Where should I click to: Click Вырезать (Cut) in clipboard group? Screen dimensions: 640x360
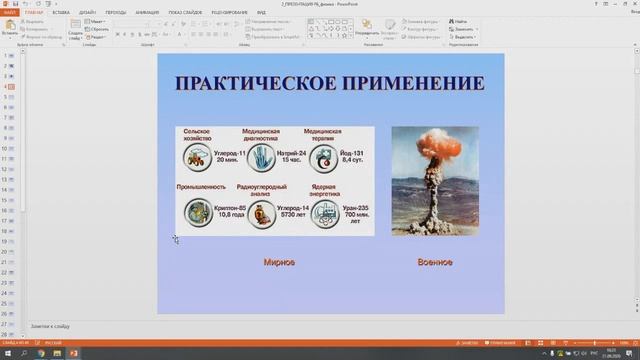click(x=33, y=22)
